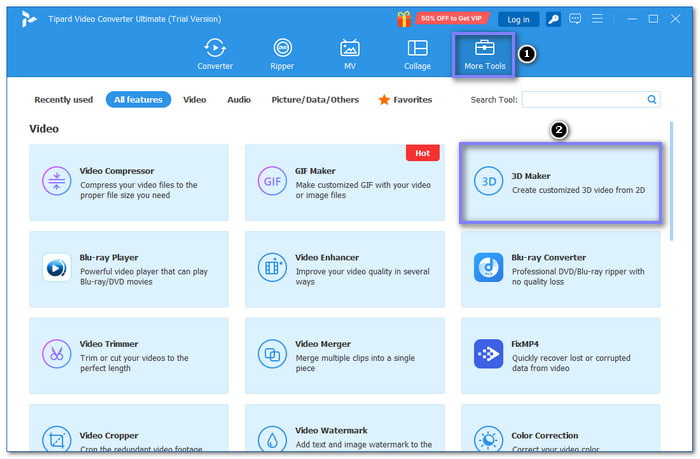The image size is (700, 459).
Task: Open Picture/Data/Others category
Action: (x=315, y=100)
